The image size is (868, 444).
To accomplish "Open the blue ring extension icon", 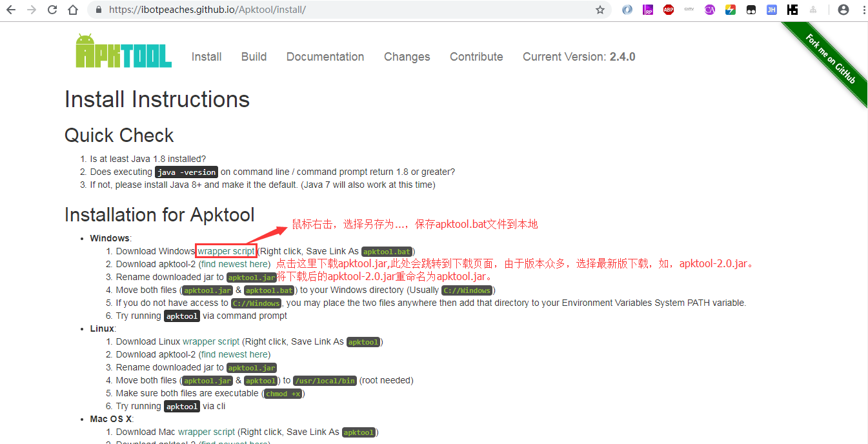I will [x=627, y=10].
